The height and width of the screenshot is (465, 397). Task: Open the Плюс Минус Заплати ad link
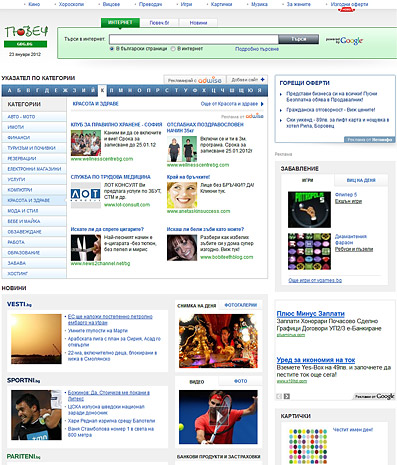click(x=311, y=314)
